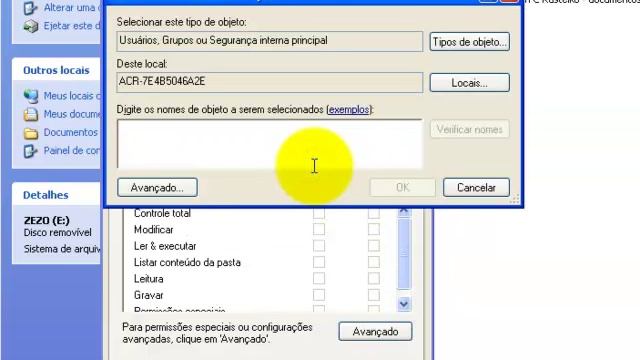The height and width of the screenshot is (360, 640).
Task: Select the Leitura permission label
Action: pyautogui.click(x=149, y=279)
